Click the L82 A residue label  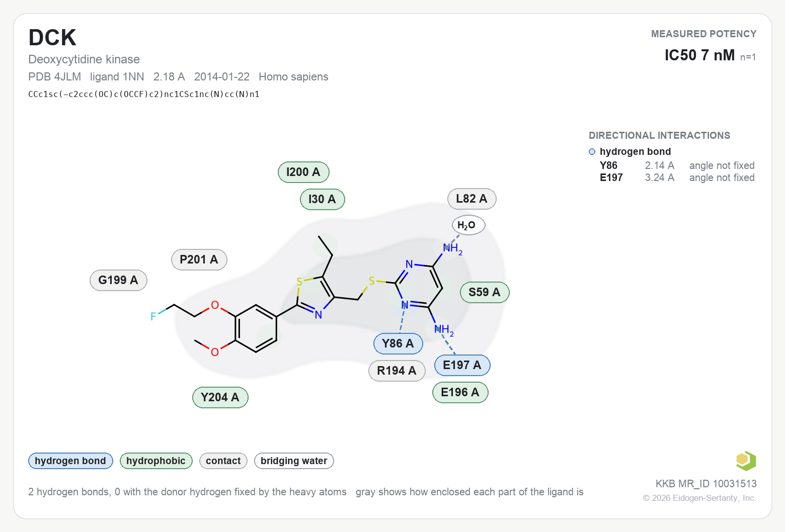tap(472, 199)
